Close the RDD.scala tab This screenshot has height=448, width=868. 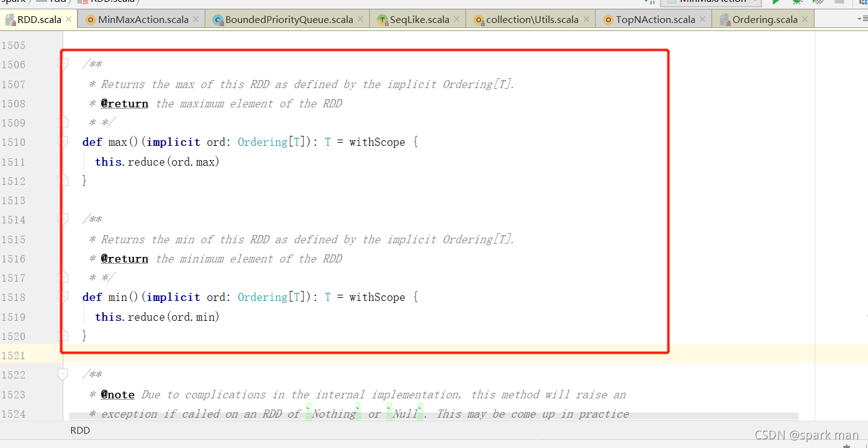pos(69,19)
